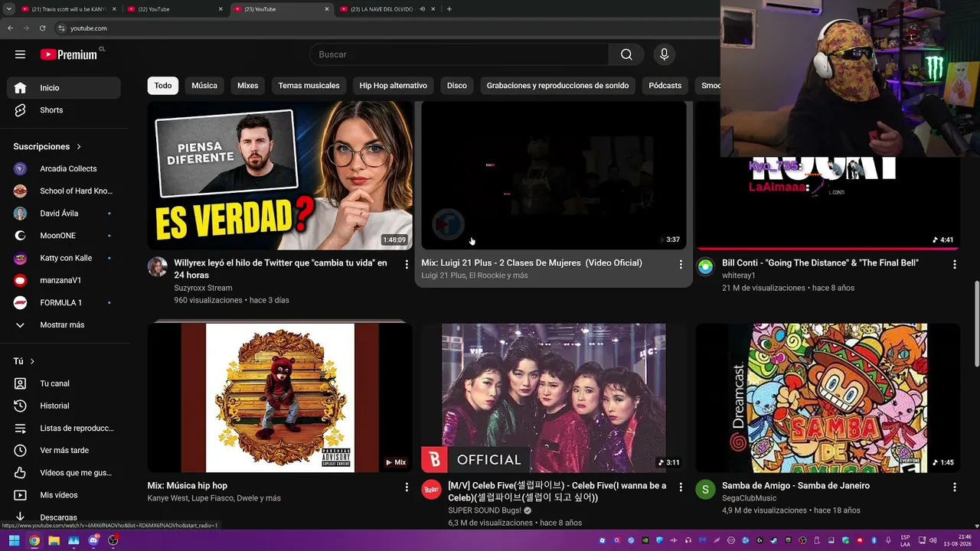Select the Temas musicales filter chip
This screenshot has height=551, width=980.
[x=309, y=86]
